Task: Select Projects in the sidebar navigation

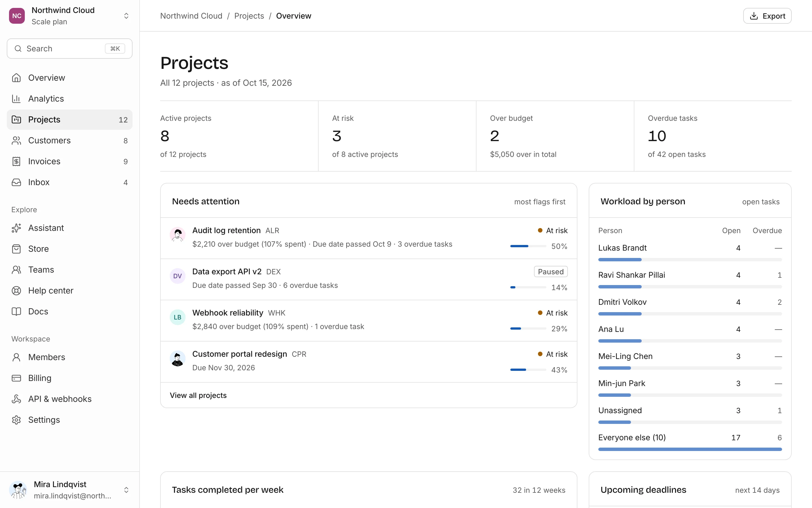Action: (x=69, y=120)
